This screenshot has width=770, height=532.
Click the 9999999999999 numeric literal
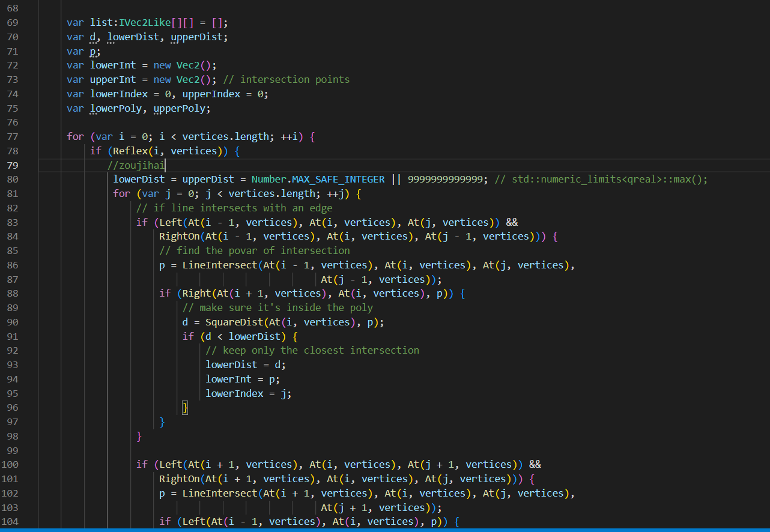pos(445,180)
